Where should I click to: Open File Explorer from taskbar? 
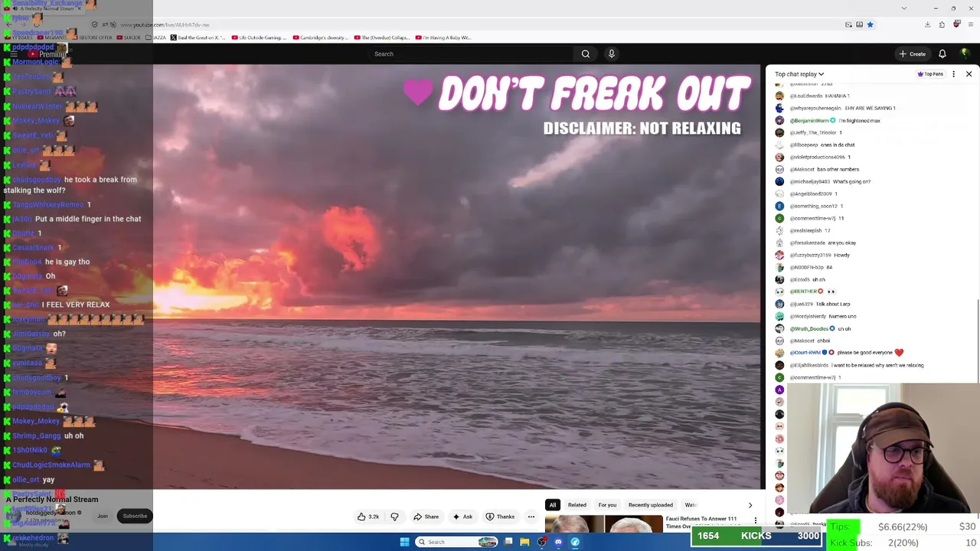[524, 542]
